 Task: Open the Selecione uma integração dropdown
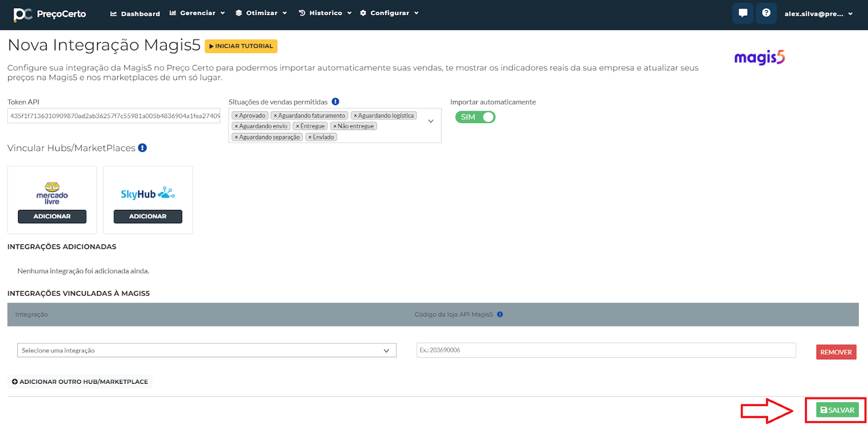point(207,350)
